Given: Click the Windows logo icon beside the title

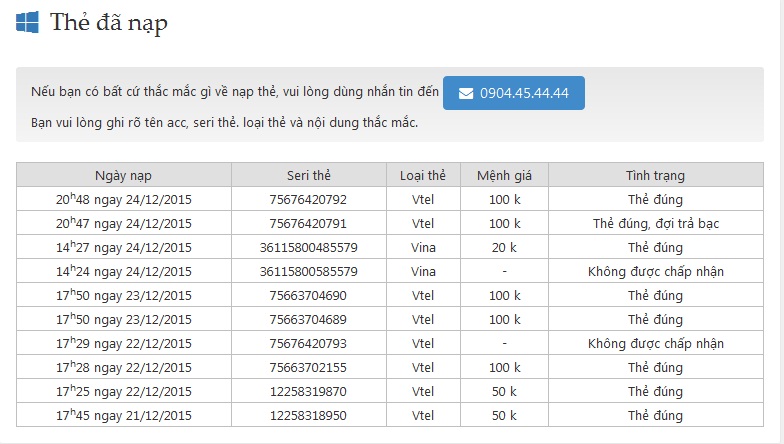Looking at the screenshot, I should [x=27, y=22].
